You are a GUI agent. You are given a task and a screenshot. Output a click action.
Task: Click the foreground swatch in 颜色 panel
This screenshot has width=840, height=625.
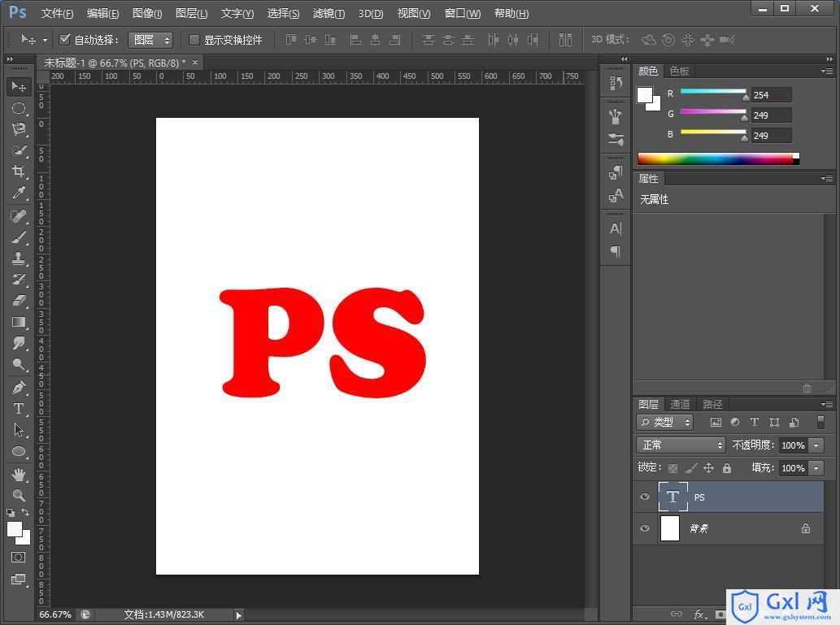[x=645, y=95]
